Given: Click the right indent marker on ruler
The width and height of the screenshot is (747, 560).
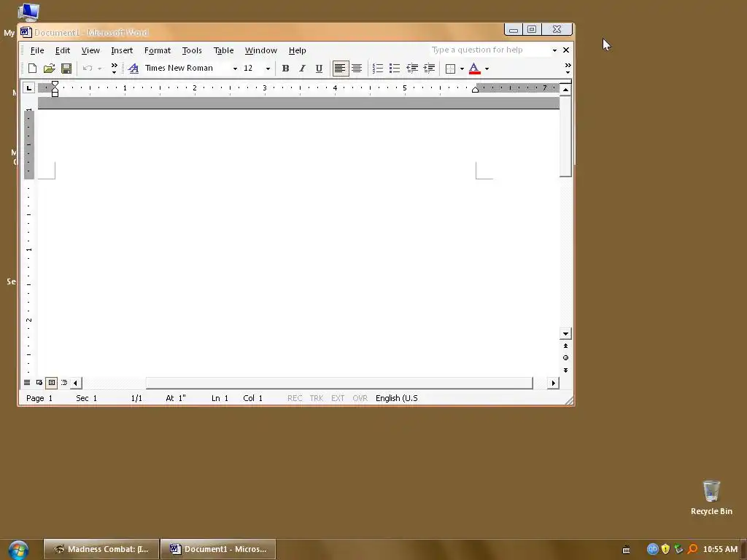Looking at the screenshot, I should point(475,90).
